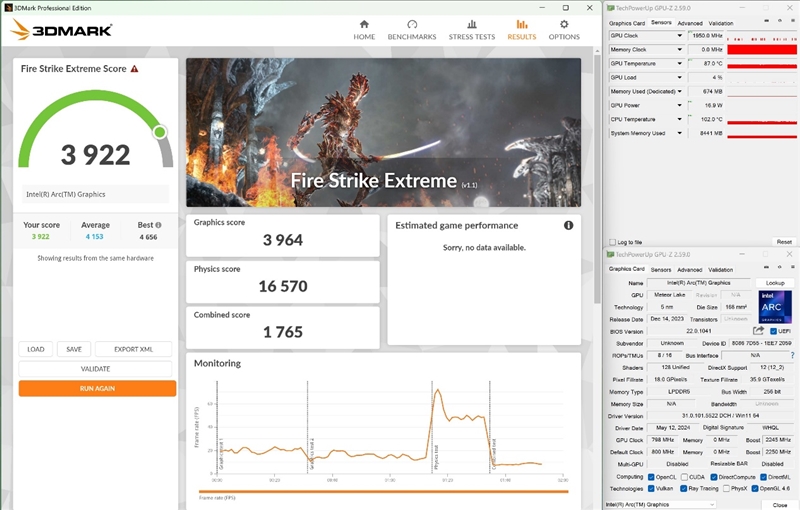The width and height of the screenshot is (800, 510).
Task: Click the orange RUN AGAIN button
Action: (x=97, y=389)
